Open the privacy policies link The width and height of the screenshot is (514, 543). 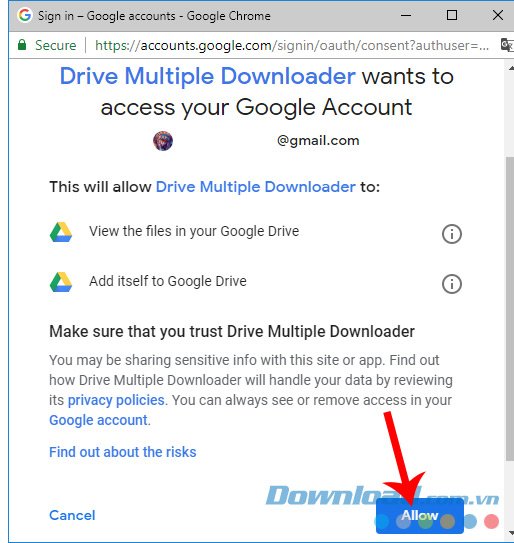point(116,400)
